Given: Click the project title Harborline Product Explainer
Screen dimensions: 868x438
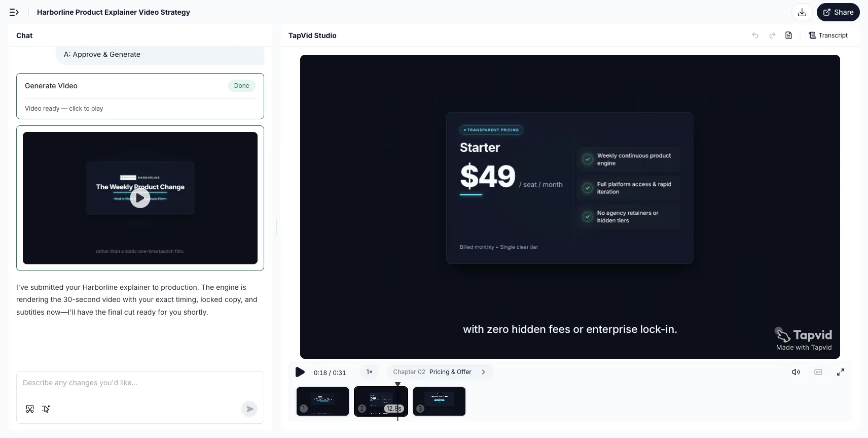Looking at the screenshot, I should tap(114, 12).
